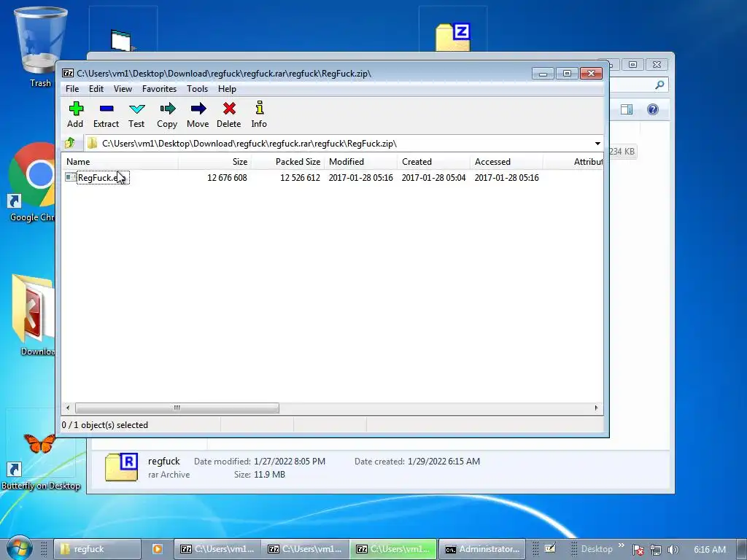Click scrollbar right arrow in file list
The height and width of the screenshot is (560, 747).
pos(596,408)
